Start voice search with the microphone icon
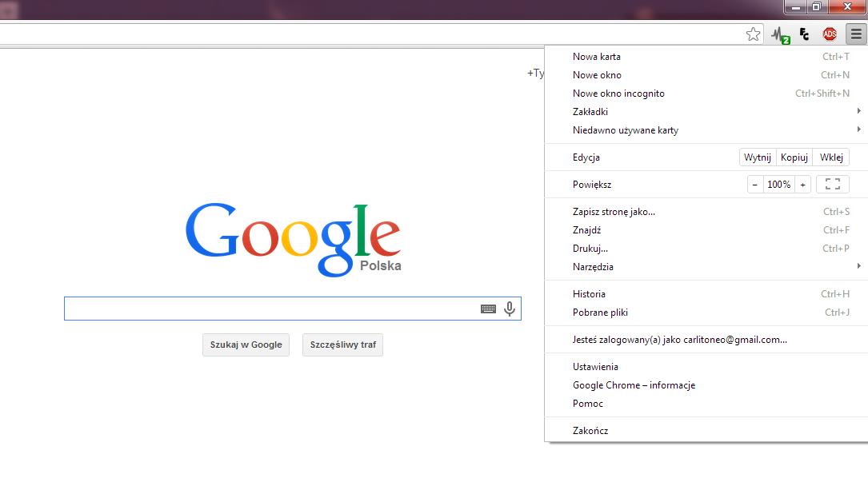 tap(510, 309)
